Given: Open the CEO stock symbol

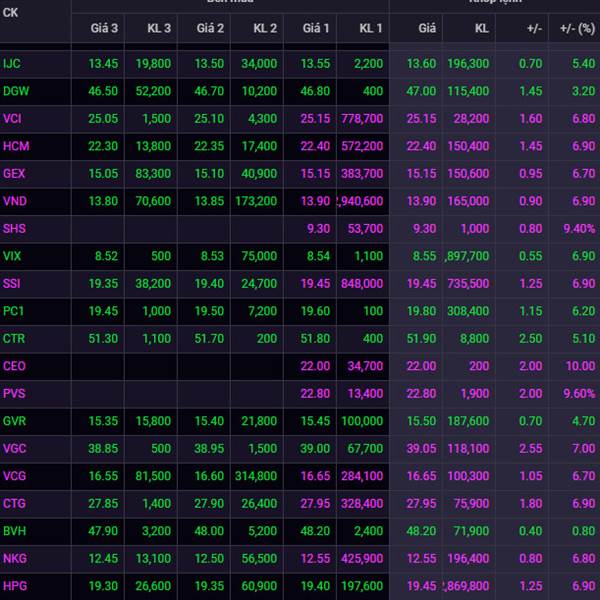Looking at the screenshot, I should pos(14,366).
